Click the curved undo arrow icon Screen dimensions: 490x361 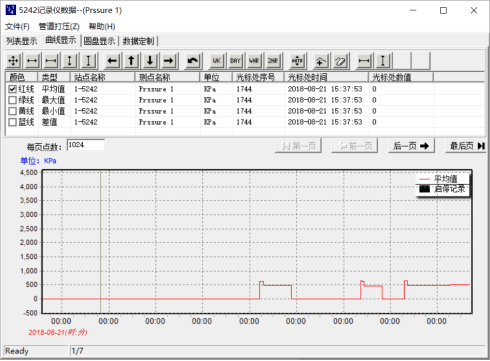click(x=193, y=61)
